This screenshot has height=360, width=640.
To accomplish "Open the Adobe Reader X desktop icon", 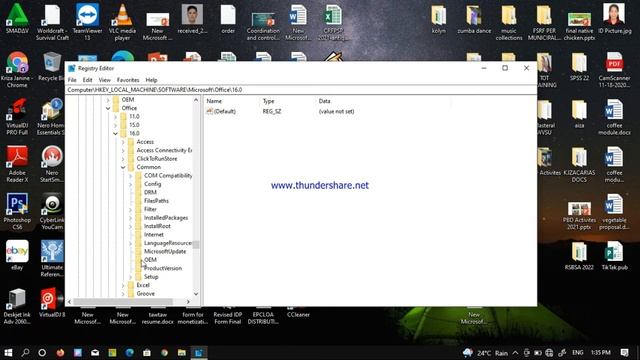I will point(17,164).
